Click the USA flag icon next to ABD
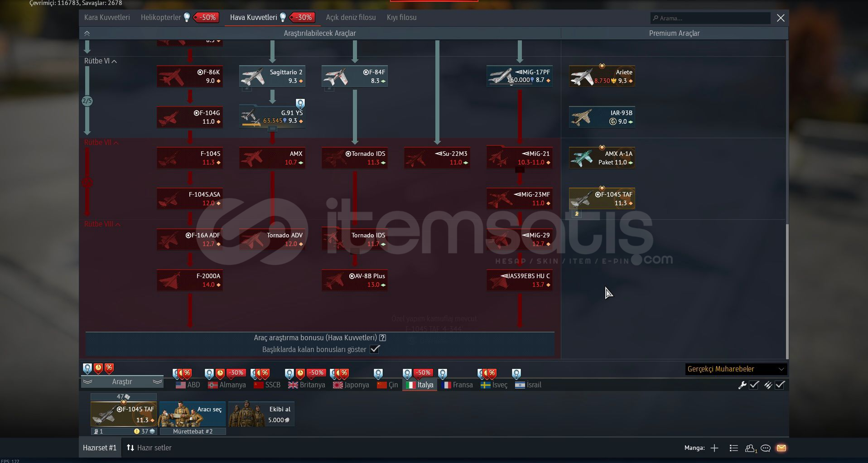 (181, 385)
